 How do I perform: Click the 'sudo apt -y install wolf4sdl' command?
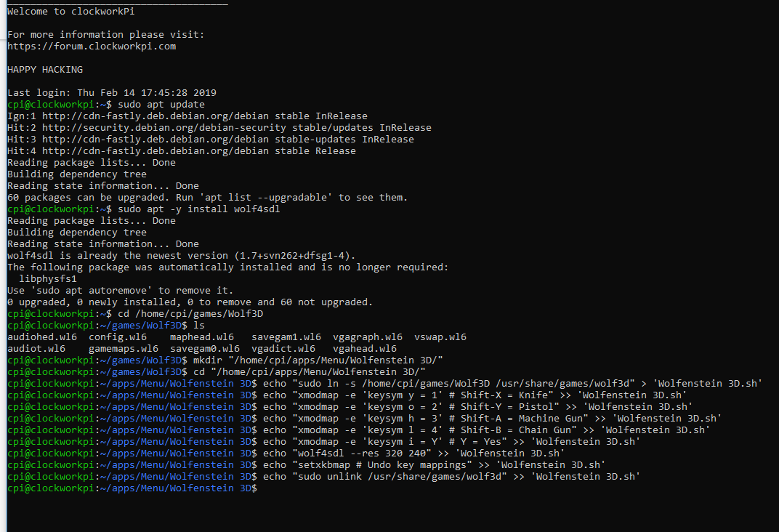coord(198,209)
